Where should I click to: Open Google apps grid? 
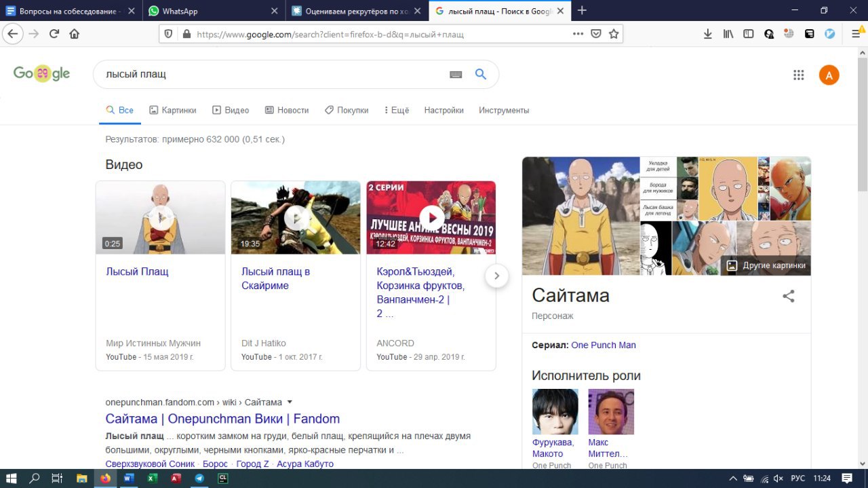(799, 75)
